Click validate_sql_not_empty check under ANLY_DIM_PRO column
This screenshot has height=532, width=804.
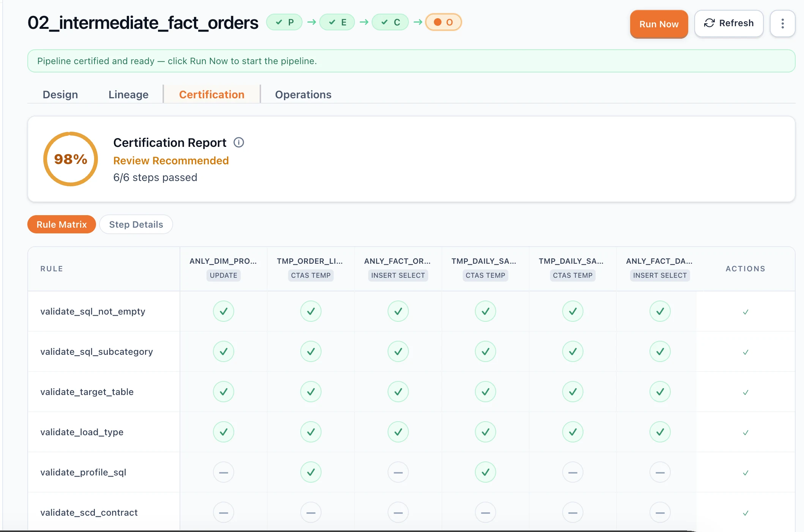224,312
